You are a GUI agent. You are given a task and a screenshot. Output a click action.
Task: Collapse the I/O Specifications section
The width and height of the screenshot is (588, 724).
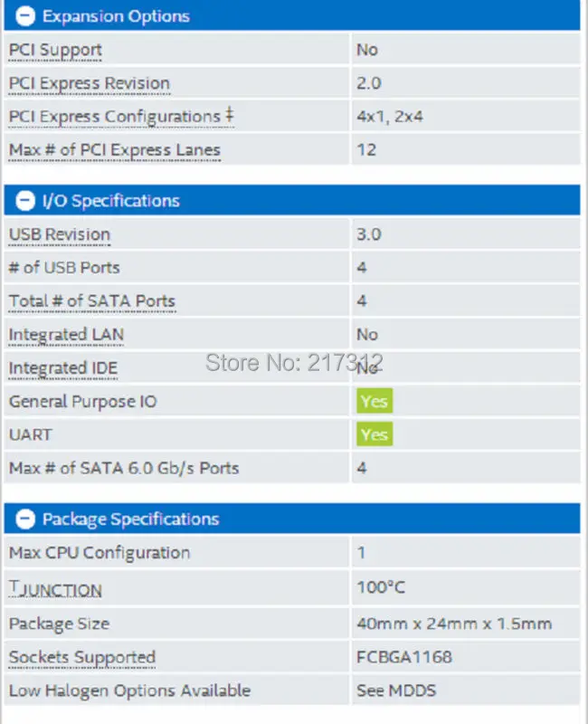pos(25,201)
